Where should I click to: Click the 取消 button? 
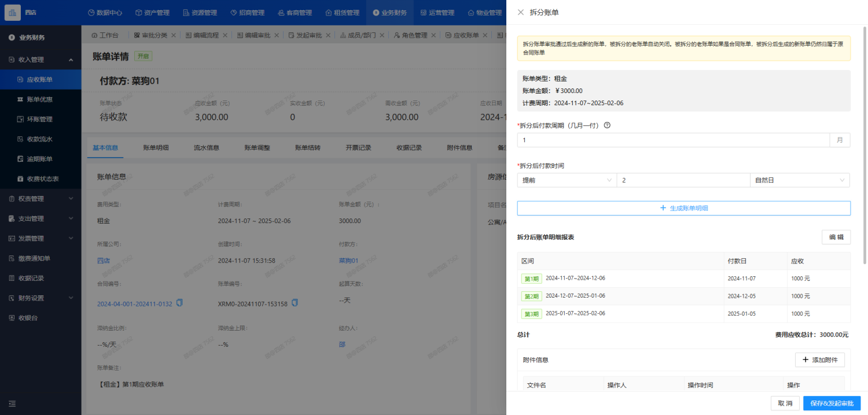tap(785, 403)
